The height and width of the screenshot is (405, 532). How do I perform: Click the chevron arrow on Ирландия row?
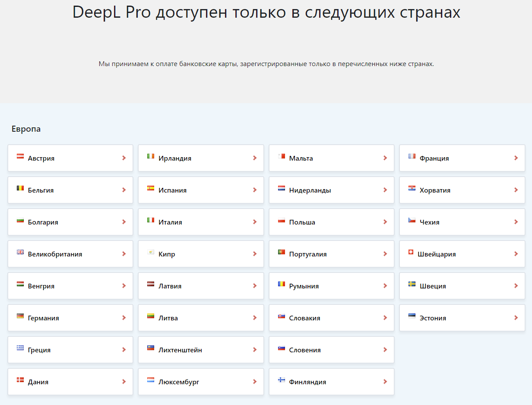(x=255, y=158)
